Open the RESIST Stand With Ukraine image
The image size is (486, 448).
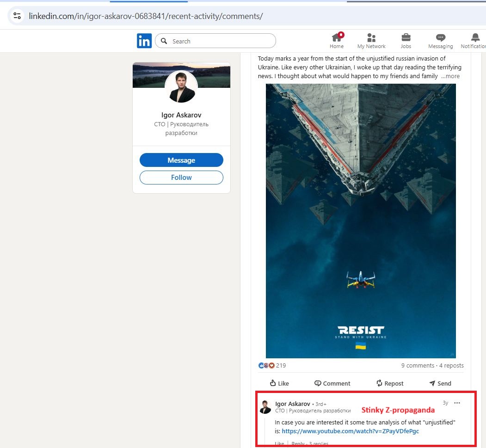361,221
